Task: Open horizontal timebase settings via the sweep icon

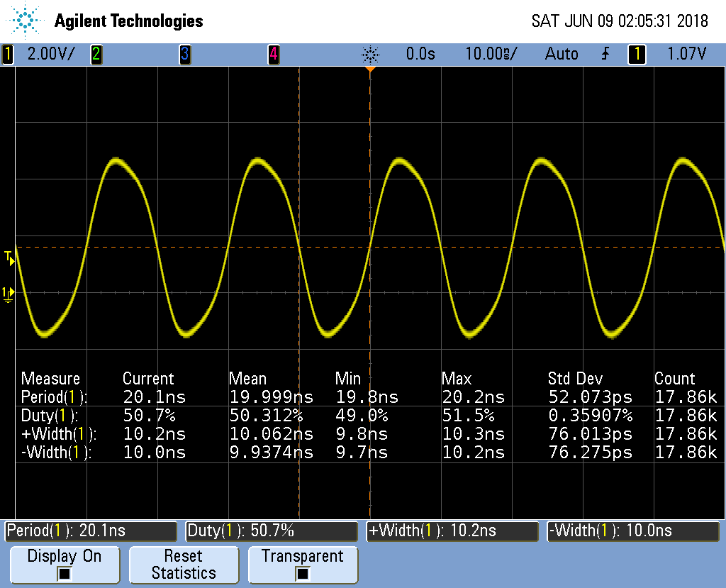Action: point(370,53)
